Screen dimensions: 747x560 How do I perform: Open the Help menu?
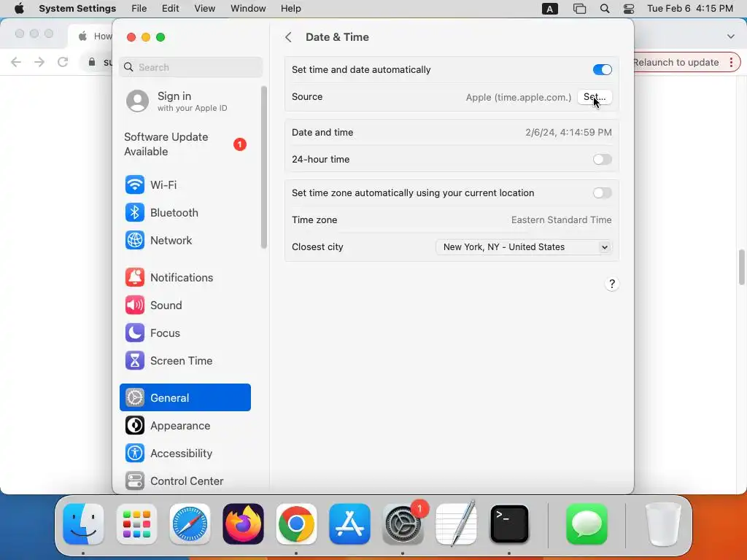click(x=290, y=9)
